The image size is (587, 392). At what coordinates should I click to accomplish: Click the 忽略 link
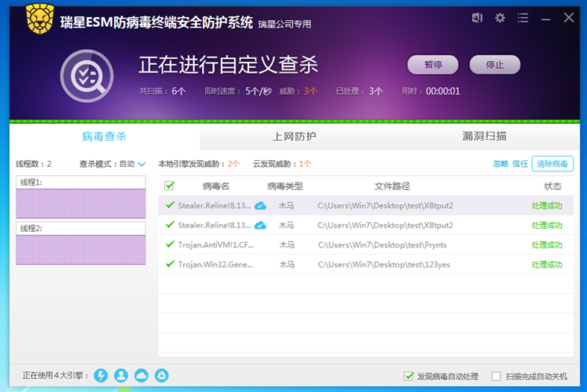pos(500,164)
